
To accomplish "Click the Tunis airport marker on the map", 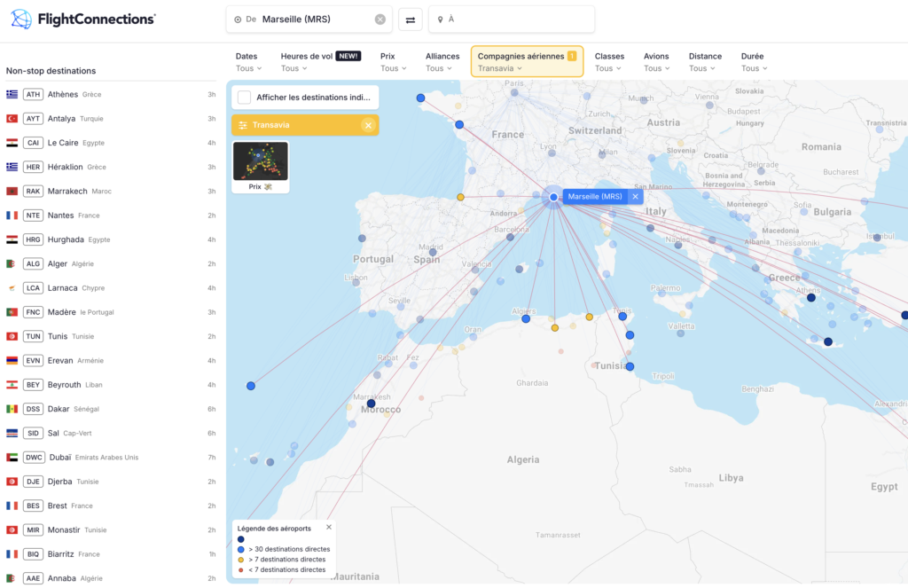I will 622,317.
